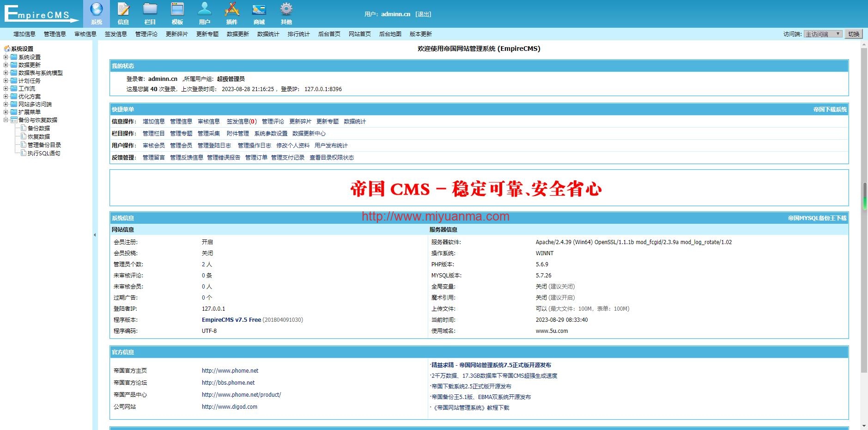The height and width of the screenshot is (430, 868).
Task: Click the 切换 button
Action: pyautogui.click(x=854, y=34)
